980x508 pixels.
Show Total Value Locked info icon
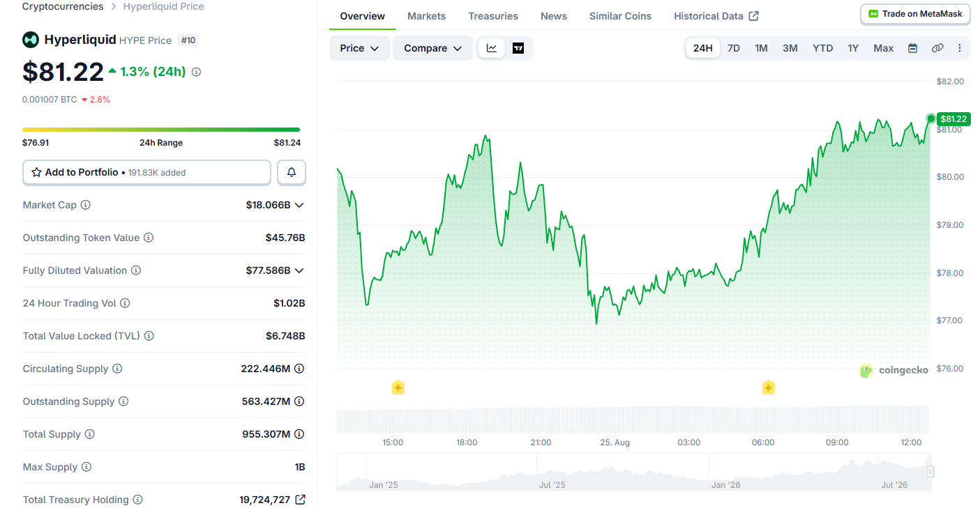(149, 336)
